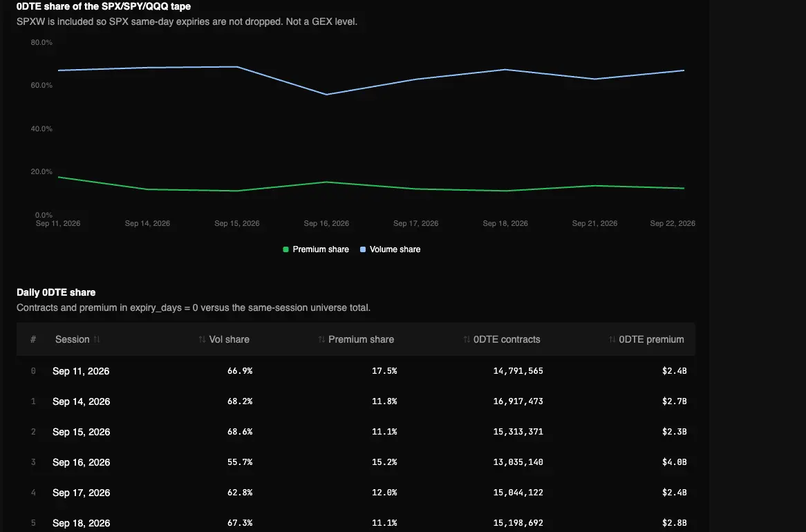
Task: Click the $2.3B premium value
Action: [x=675, y=431]
